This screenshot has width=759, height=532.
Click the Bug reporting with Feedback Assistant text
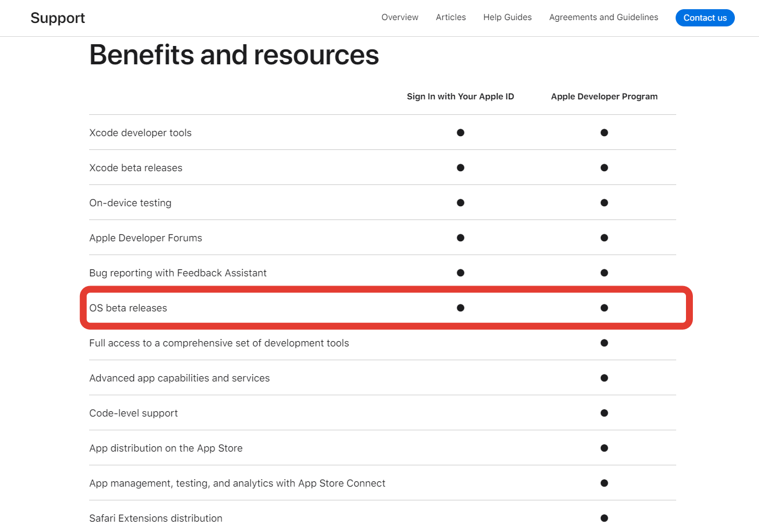tap(178, 273)
